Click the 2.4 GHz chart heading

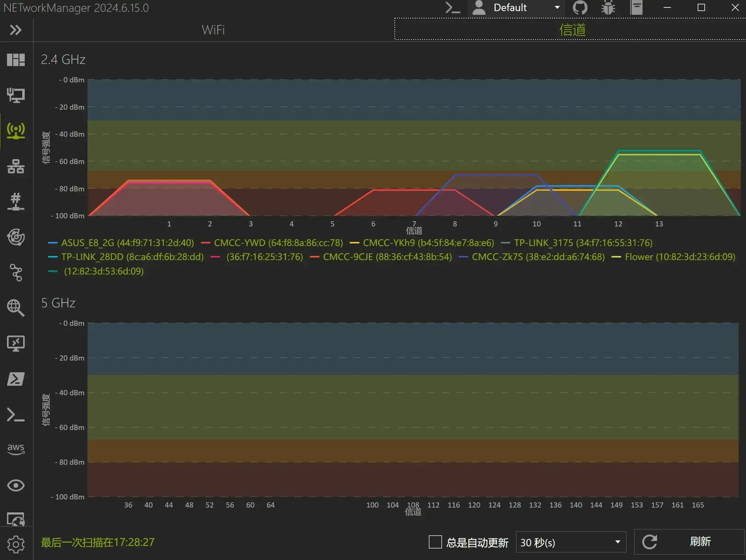(x=63, y=59)
